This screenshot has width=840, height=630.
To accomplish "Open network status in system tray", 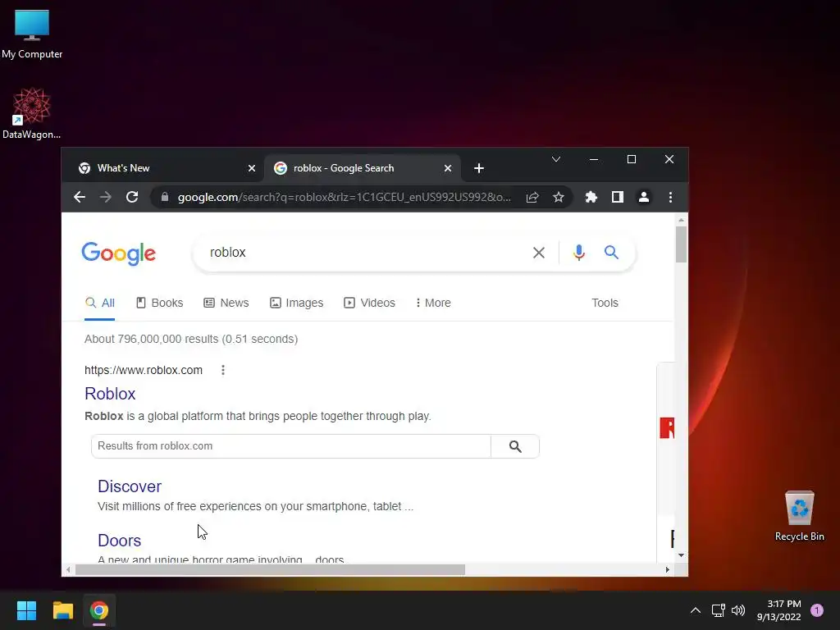I will (718, 610).
